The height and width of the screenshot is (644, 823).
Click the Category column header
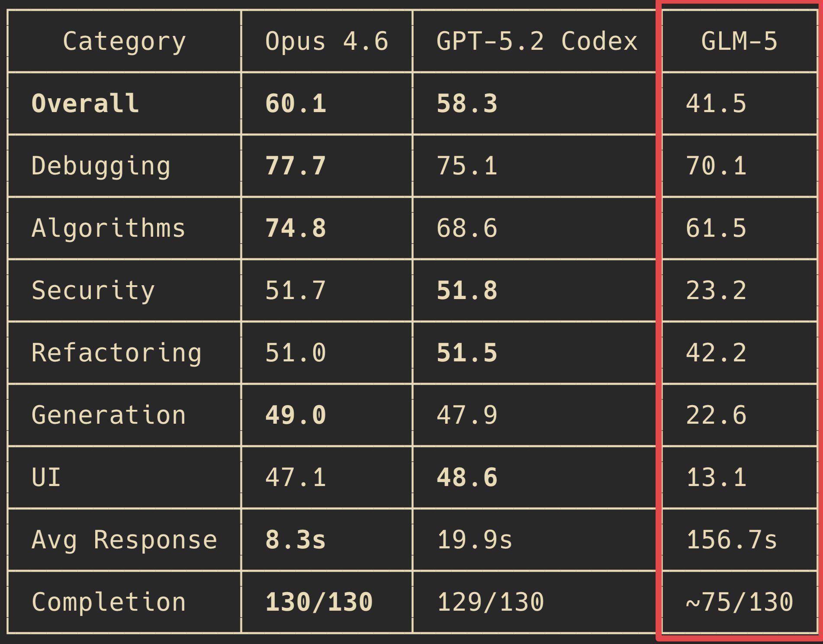point(124,42)
